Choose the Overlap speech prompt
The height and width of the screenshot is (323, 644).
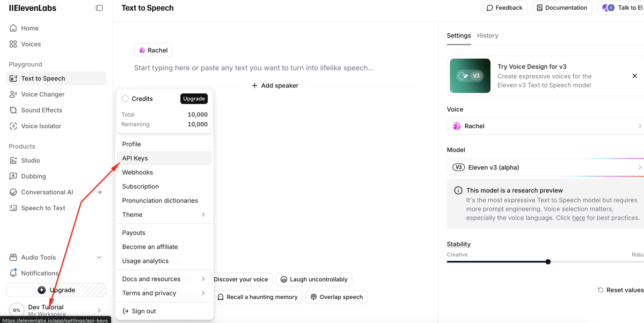pos(336,297)
